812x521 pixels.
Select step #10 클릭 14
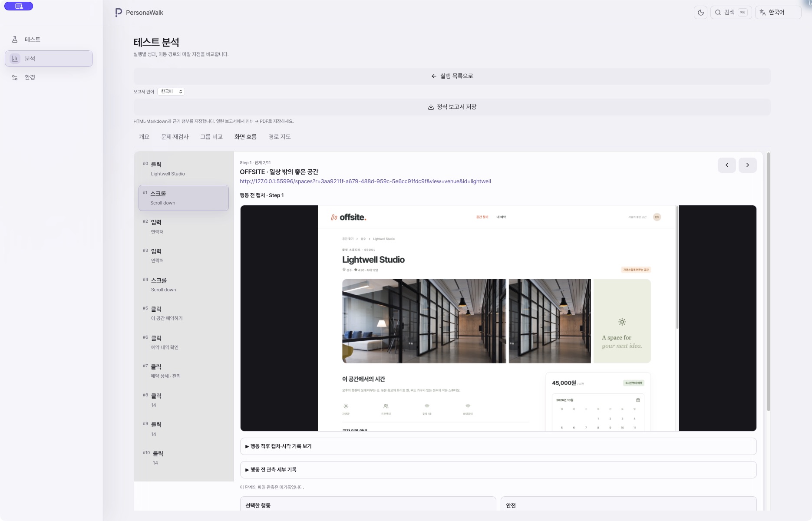[184, 458]
